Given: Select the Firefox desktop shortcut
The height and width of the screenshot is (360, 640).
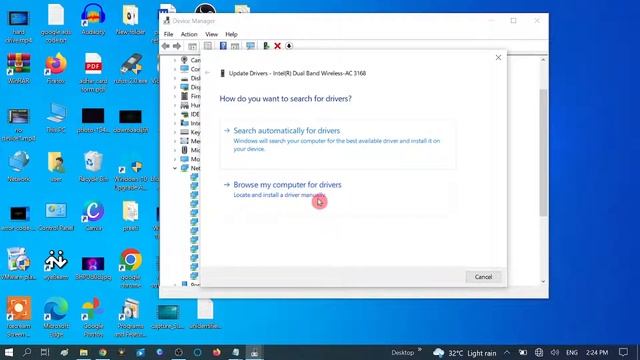Looking at the screenshot, I should point(56,68).
